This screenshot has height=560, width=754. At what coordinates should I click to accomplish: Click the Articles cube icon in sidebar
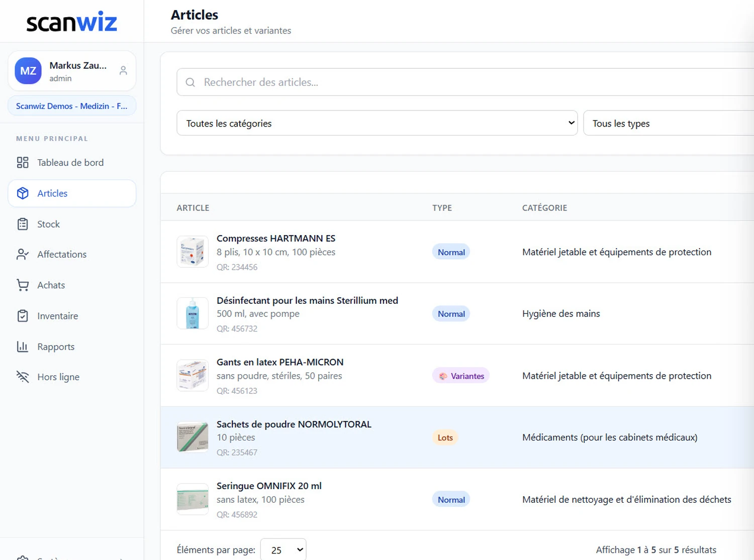[23, 193]
